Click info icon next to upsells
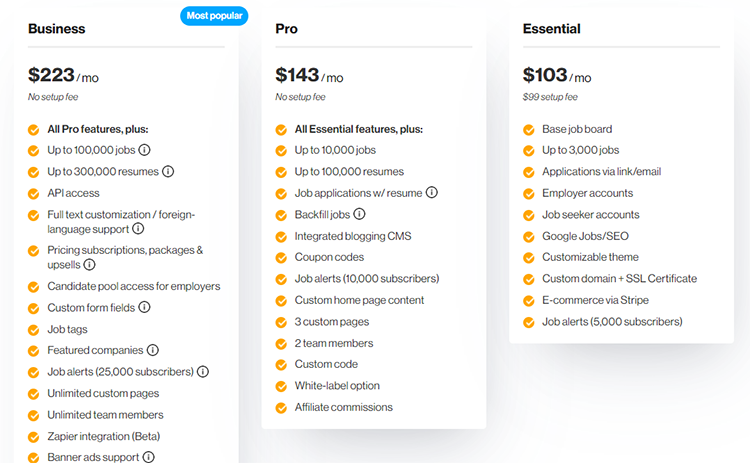Screen dimensions: 750x463 coord(89,265)
